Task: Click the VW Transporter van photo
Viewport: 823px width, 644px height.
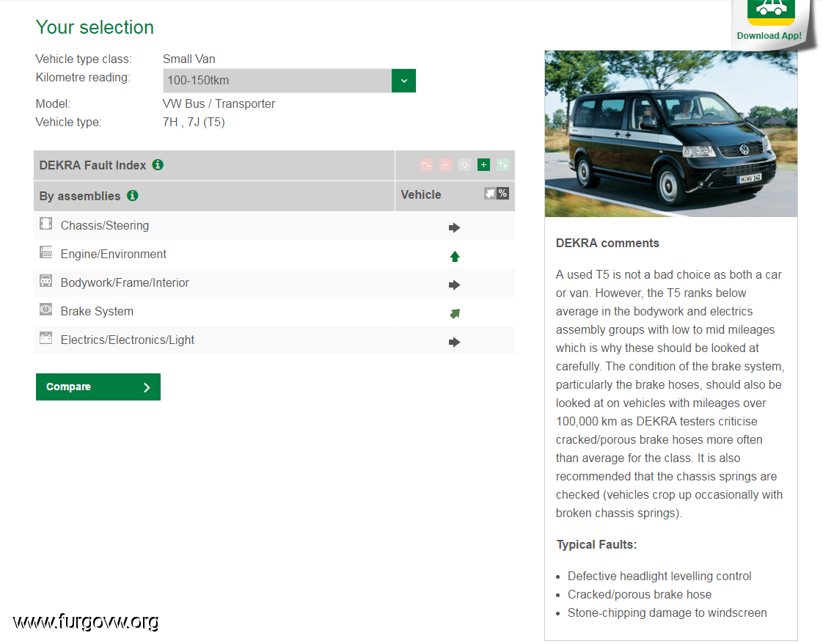Action: tap(670, 133)
